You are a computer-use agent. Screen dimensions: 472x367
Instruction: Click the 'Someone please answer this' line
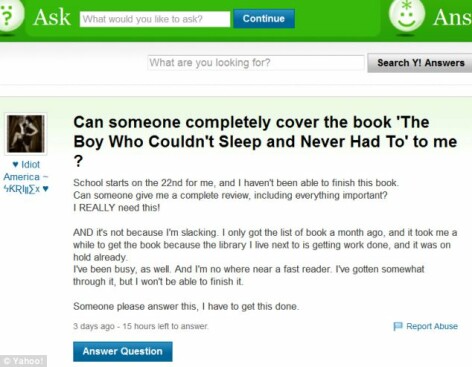pyautogui.click(x=186, y=306)
